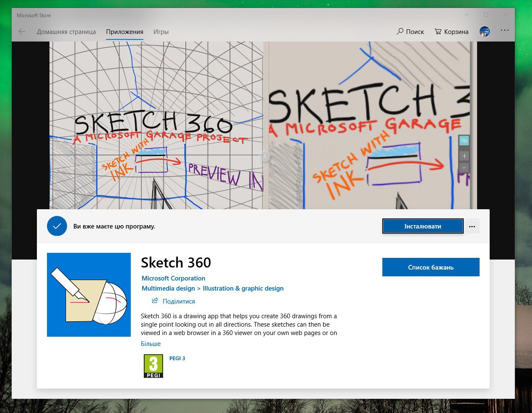This screenshot has width=532, height=413.
Task: Click the zoom out minus icon
Action: tap(464, 167)
